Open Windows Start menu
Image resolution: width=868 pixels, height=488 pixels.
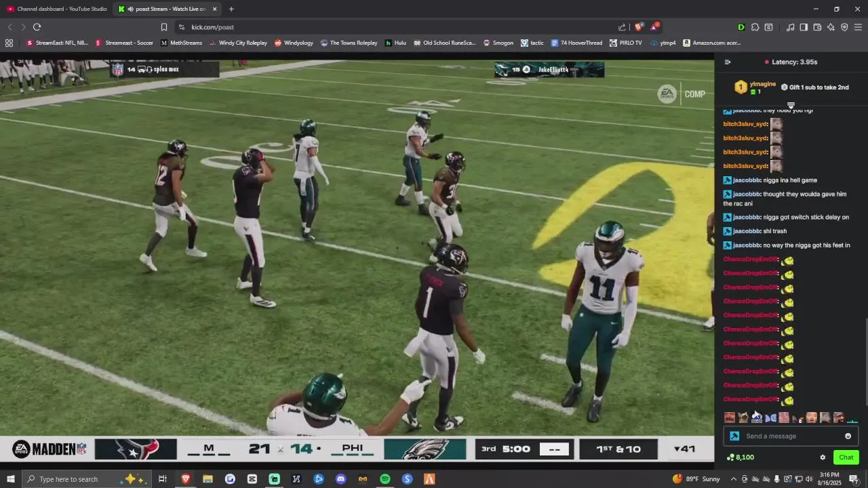(10, 479)
